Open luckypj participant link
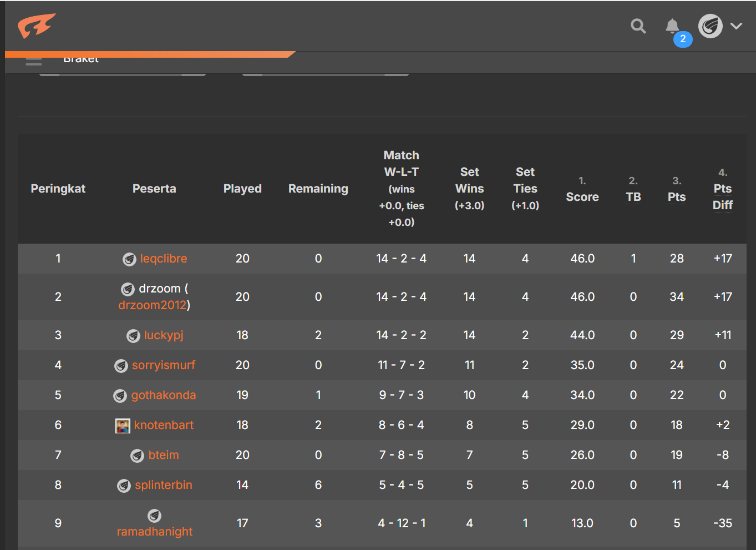Screen dimensions: 756x550 point(164,335)
